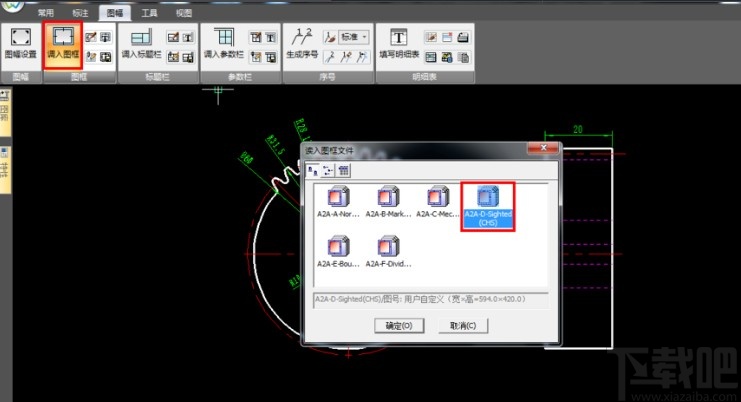The width and height of the screenshot is (741, 402).
Task: Click the lower-right save icon in 标题栏 group
Action: tap(188, 57)
